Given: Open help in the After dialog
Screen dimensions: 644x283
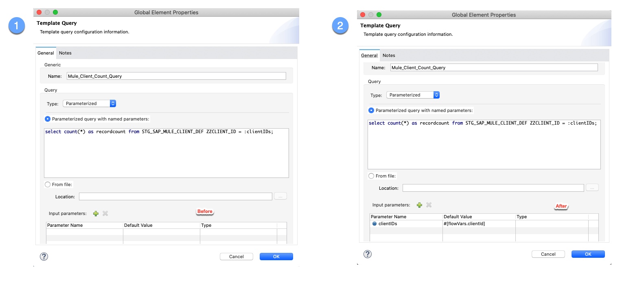Looking at the screenshot, I should 367,254.
